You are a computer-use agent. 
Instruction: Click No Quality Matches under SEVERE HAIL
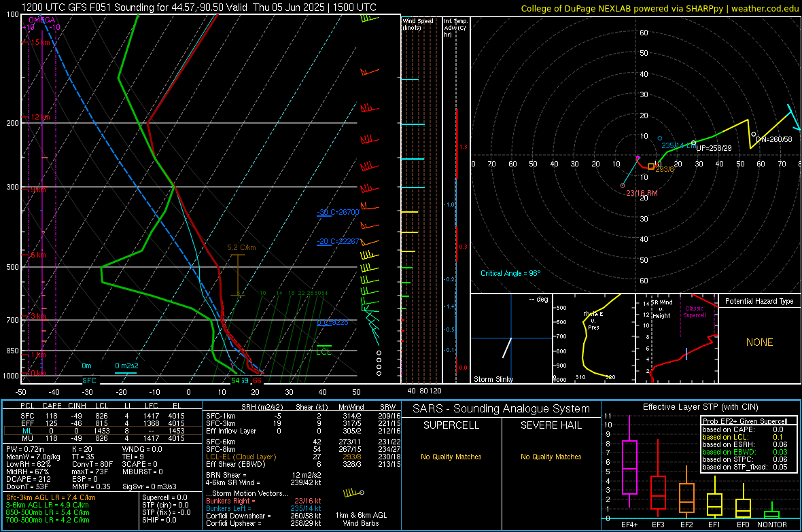[x=551, y=457]
